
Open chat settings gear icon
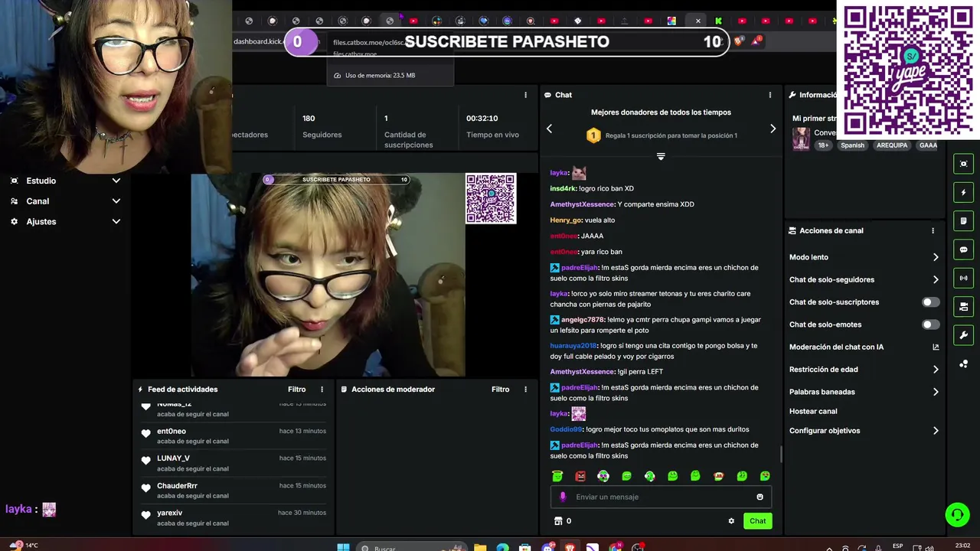[x=731, y=521]
